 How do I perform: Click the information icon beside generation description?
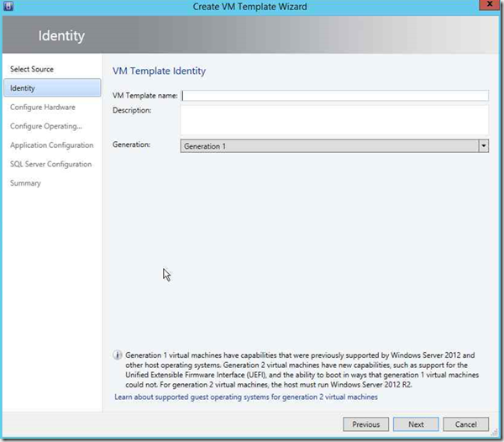pos(117,356)
